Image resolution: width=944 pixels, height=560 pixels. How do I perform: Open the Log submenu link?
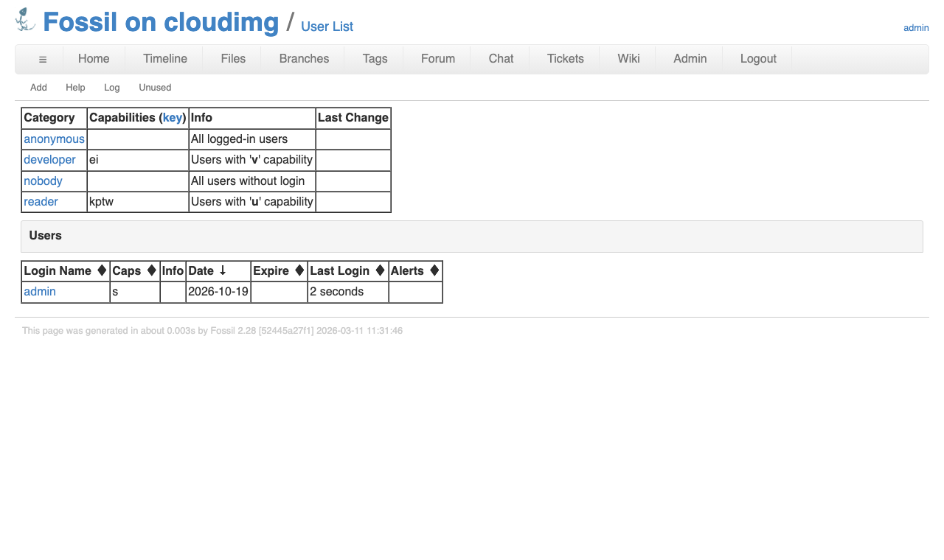(111, 87)
